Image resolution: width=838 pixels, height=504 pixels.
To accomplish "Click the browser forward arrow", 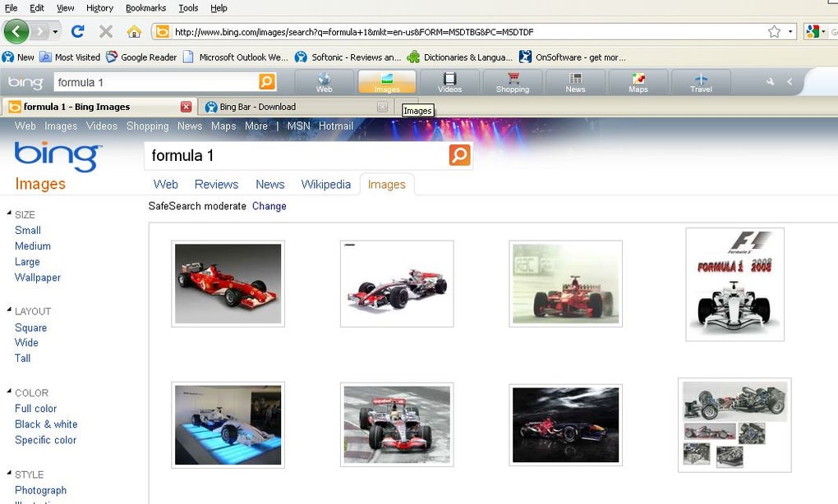I will (x=39, y=31).
